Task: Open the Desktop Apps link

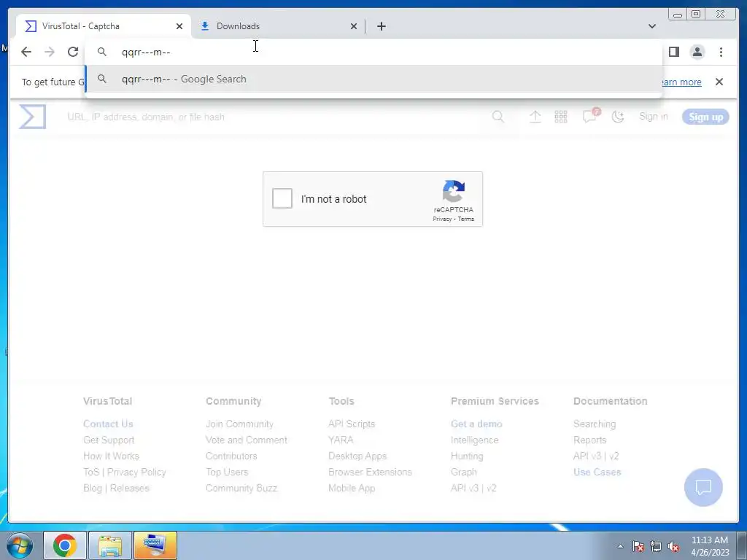Action: (357, 456)
